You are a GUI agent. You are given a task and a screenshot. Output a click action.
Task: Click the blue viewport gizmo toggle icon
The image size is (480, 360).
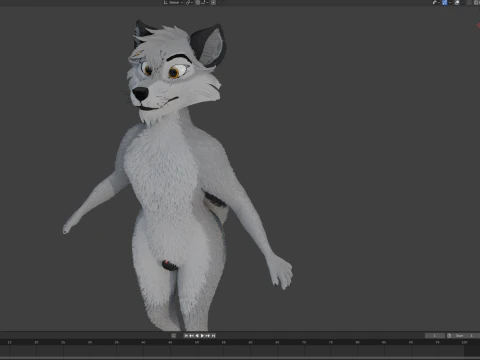445,2
